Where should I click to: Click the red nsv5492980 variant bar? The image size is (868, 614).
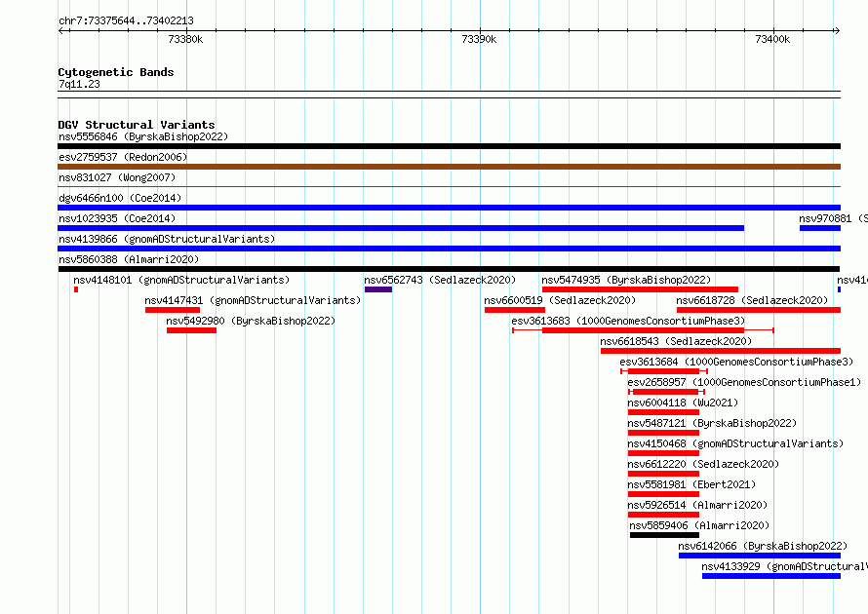191,330
